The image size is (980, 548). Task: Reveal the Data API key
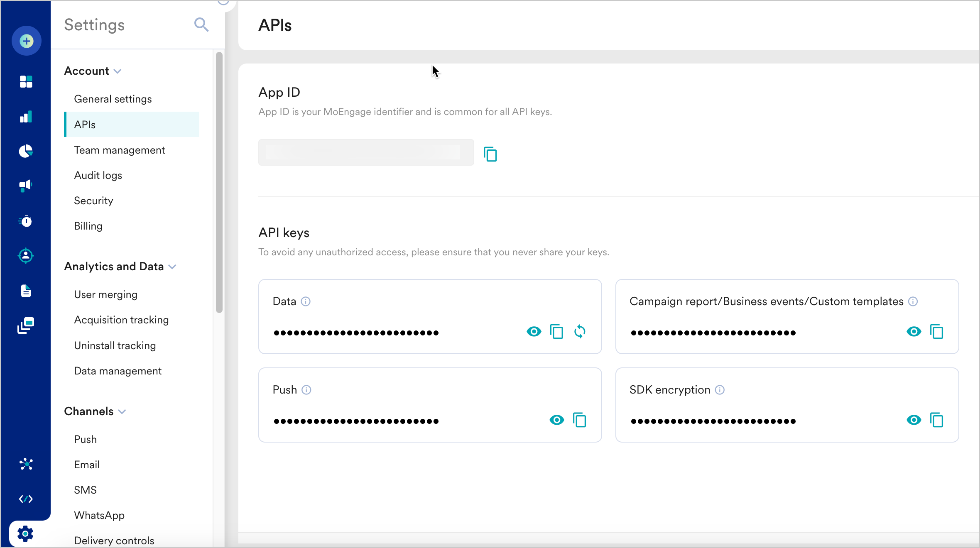tap(534, 332)
